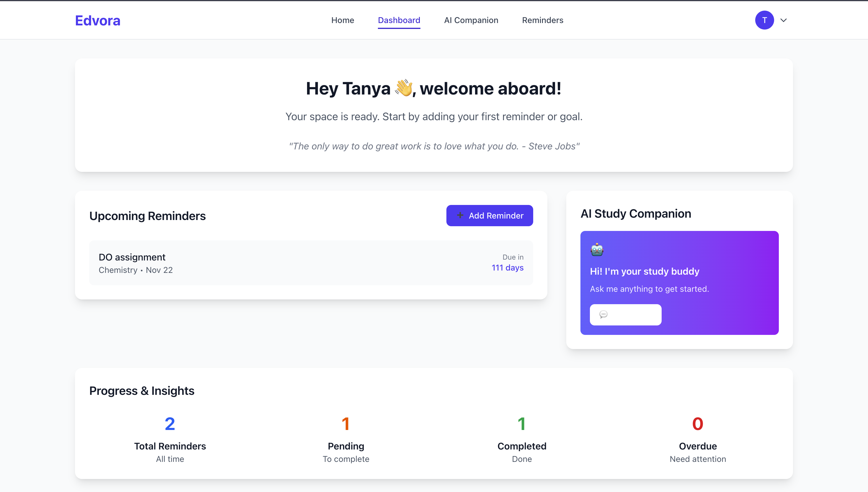Image resolution: width=868 pixels, height=492 pixels.
Task: Click the plus icon on Add Reminder
Action: [460, 215]
